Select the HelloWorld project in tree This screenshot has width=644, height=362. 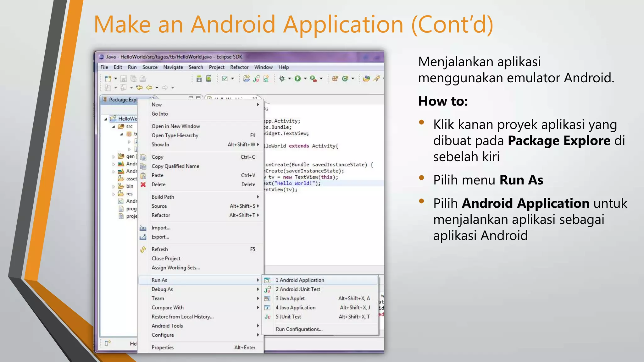tap(123, 119)
